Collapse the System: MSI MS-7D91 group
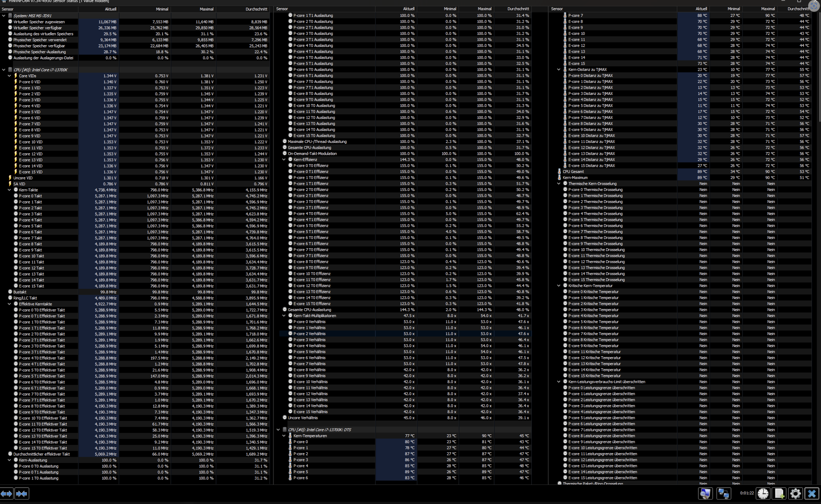This screenshot has width=821, height=504. point(4,16)
